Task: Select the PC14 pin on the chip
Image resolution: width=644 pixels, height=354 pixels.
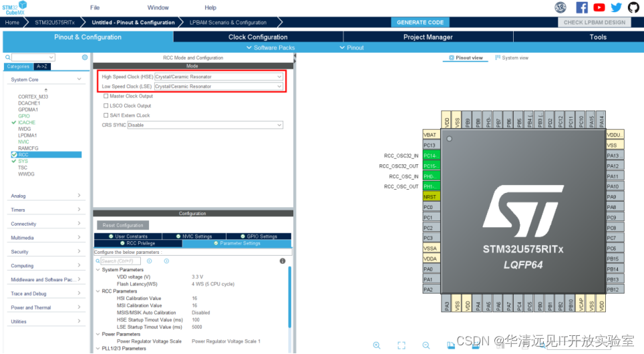Action: tap(432, 156)
